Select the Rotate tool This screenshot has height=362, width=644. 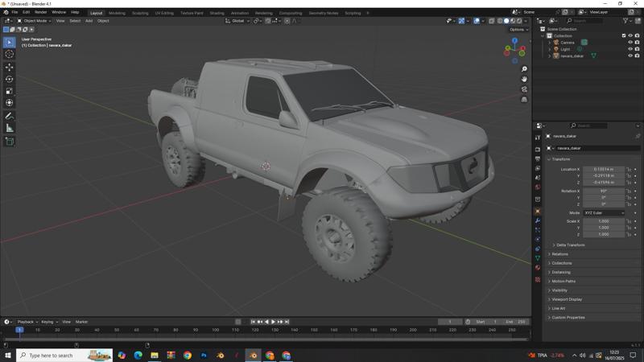coord(10,79)
